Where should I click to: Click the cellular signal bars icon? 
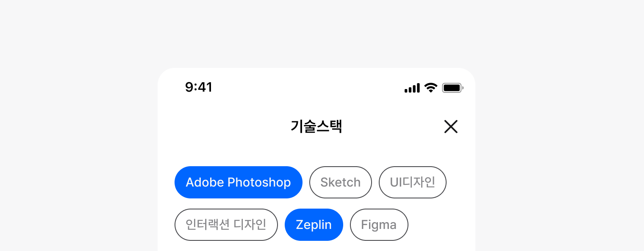[x=412, y=88]
